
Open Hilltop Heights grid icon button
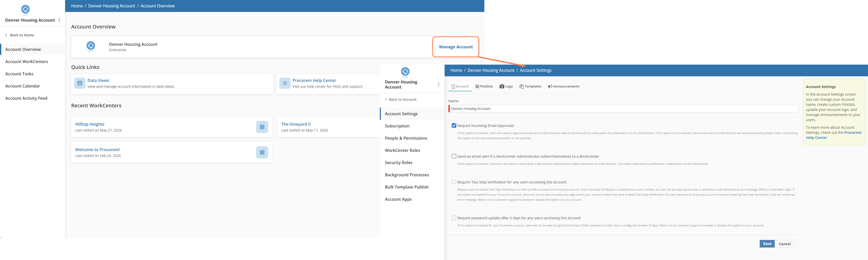pos(262,127)
